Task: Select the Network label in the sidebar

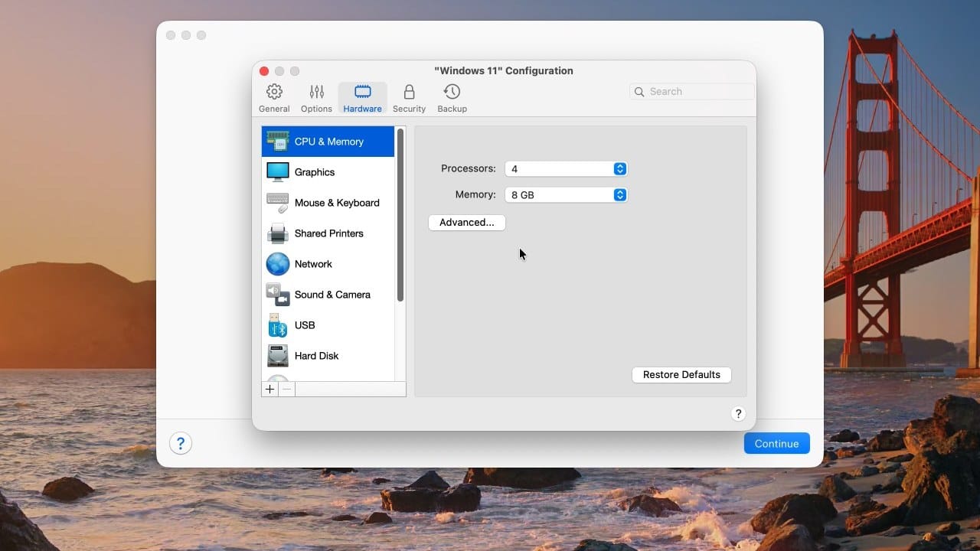Action: tap(313, 264)
